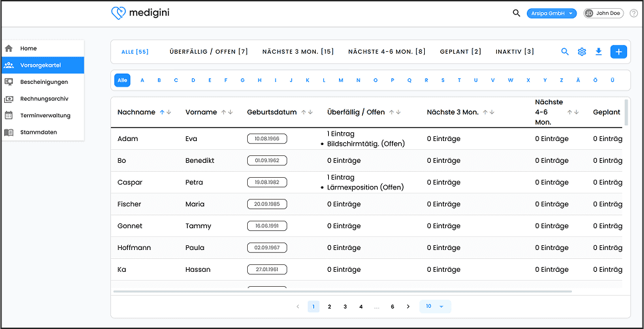Image resolution: width=644 pixels, height=329 pixels.
Task: Open table search in filter bar
Action: (564, 52)
